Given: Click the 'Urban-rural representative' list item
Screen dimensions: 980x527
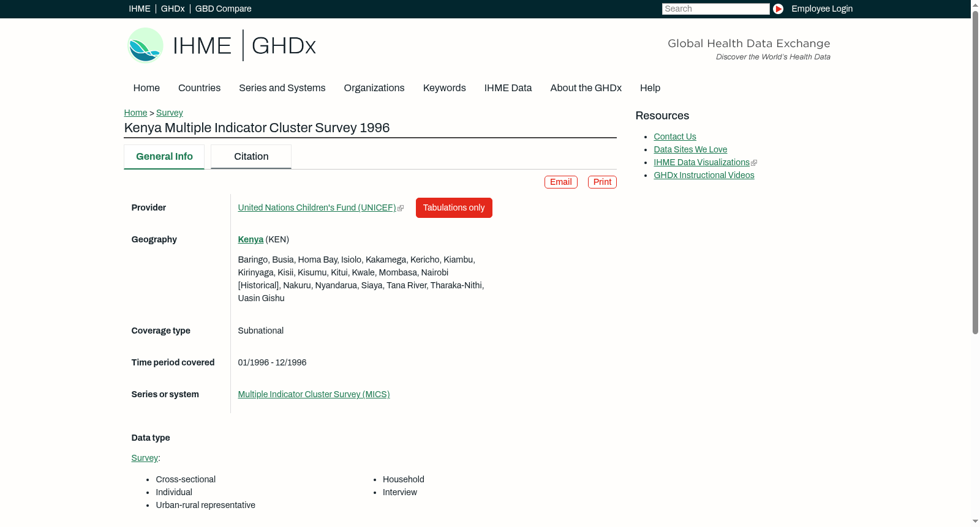Looking at the screenshot, I should [206, 505].
